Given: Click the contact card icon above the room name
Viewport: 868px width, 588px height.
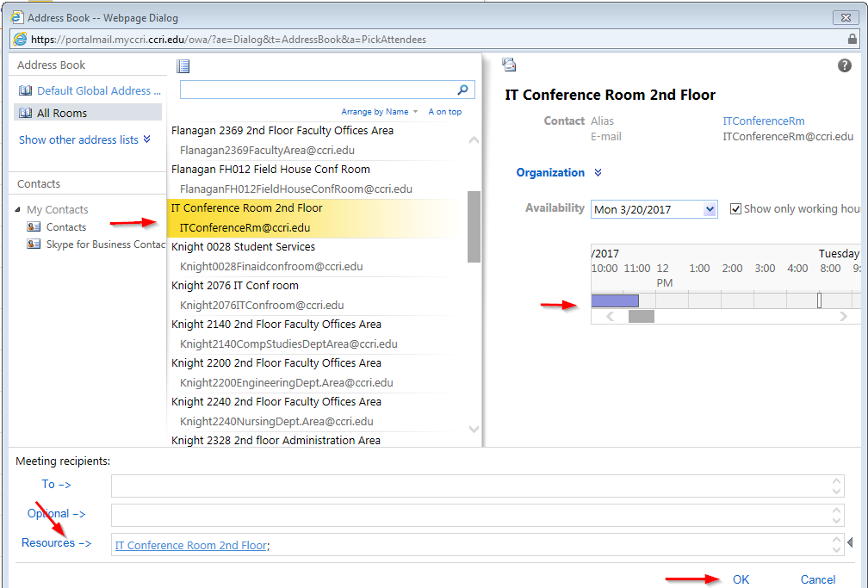Looking at the screenshot, I should tap(508, 64).
